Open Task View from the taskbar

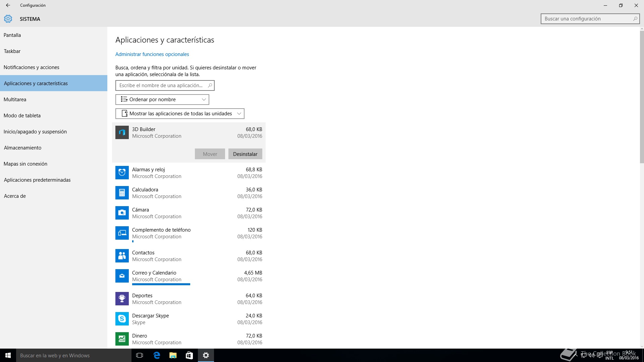coord(140,355)
